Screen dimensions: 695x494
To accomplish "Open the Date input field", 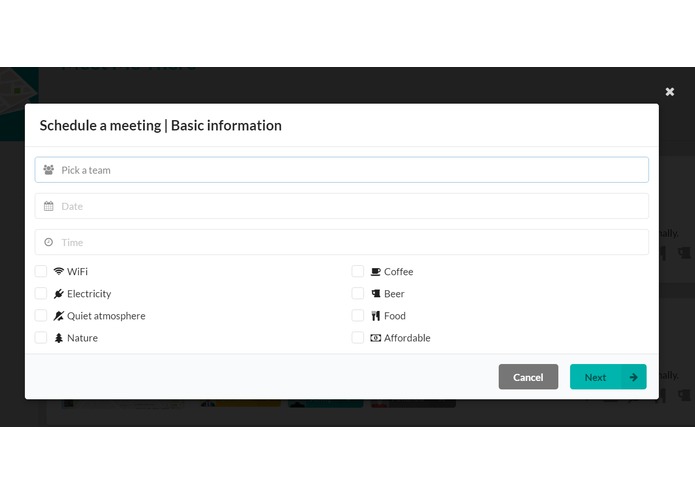I will 341,206.
